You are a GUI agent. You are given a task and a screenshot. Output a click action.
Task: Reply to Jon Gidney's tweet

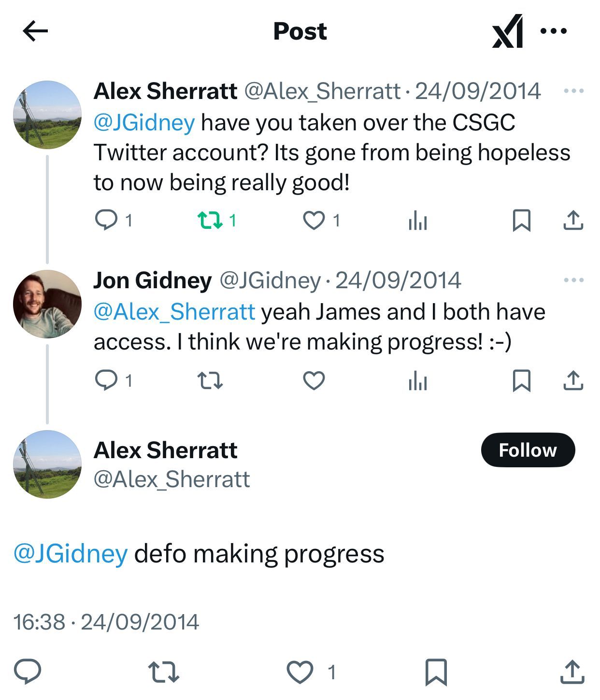[x=106, y=380]
